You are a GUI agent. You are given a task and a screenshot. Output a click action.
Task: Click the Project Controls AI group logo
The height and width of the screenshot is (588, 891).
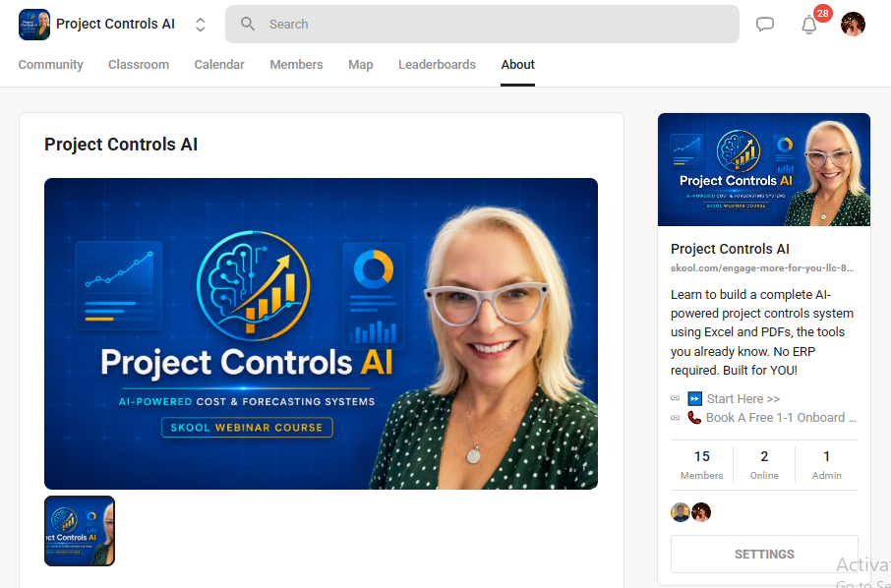(34, 25)
